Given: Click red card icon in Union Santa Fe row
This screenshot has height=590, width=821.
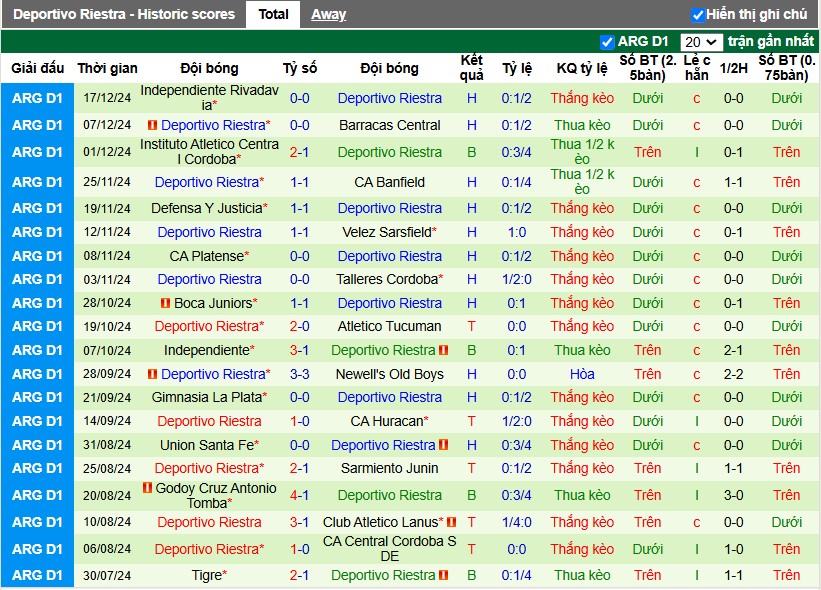Looking at the screenshot, I should click(443, 445).
